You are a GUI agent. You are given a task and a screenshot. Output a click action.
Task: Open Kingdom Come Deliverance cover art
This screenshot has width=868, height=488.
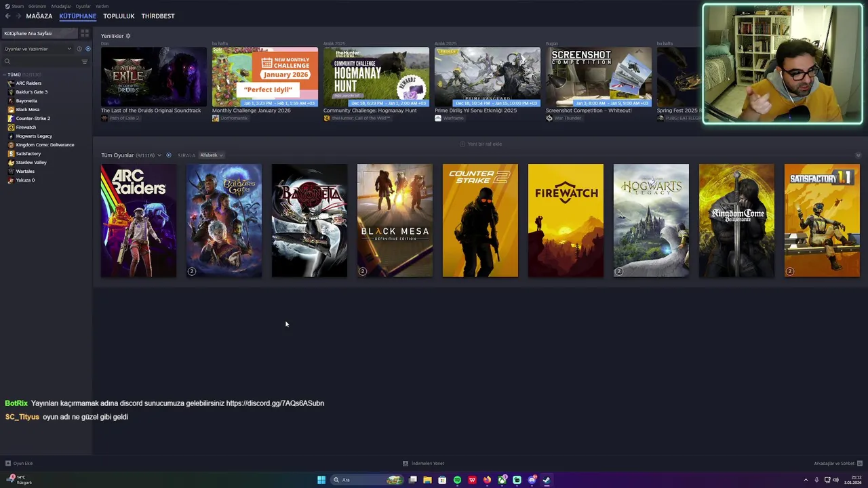736,220
